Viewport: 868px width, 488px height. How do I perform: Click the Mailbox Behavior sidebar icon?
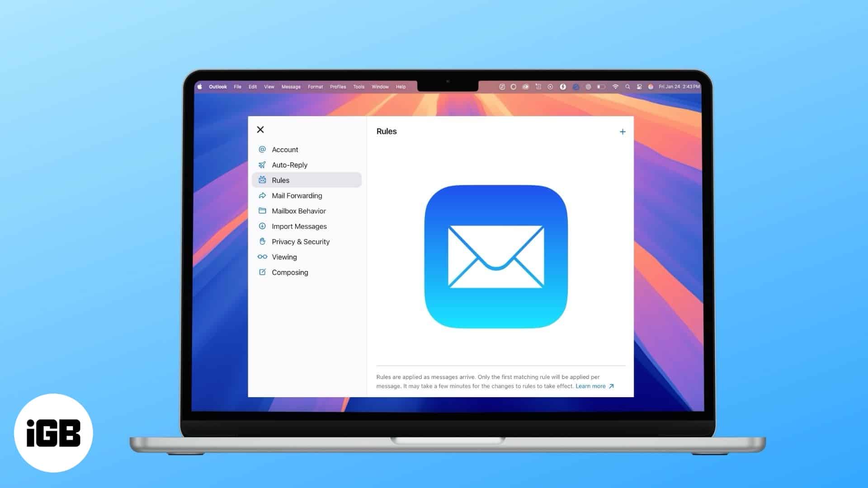(262, 211)
